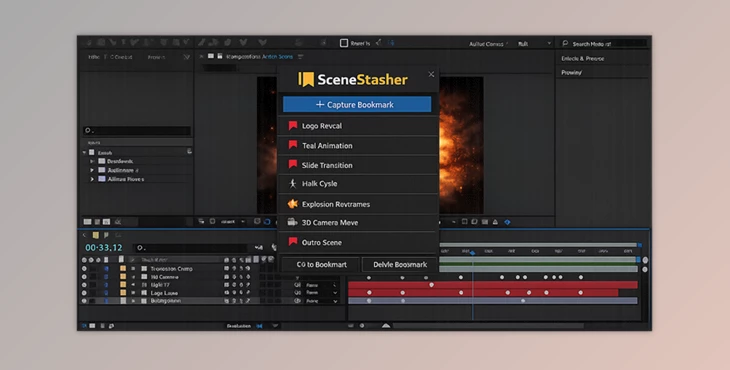Click the explosion icon for Explosion Revtrames
Image resolution: width=730 pixels, height=370 pixels.
point(292,203)
